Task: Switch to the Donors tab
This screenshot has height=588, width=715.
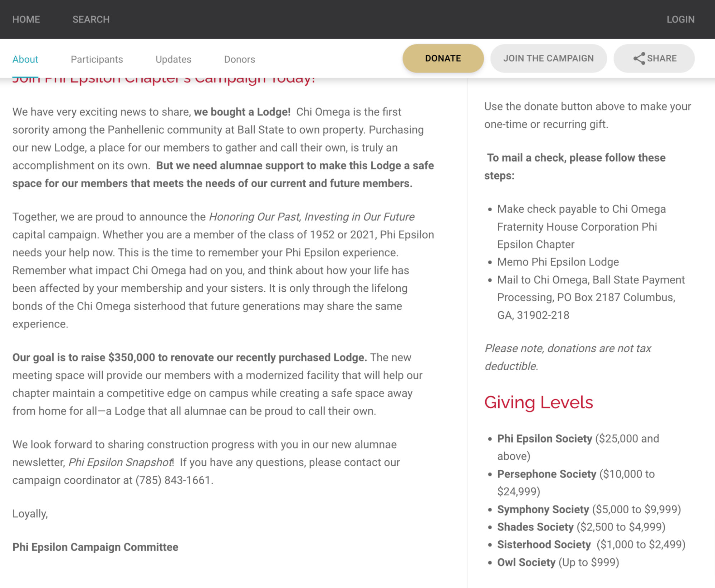Action: coord(239,59)
